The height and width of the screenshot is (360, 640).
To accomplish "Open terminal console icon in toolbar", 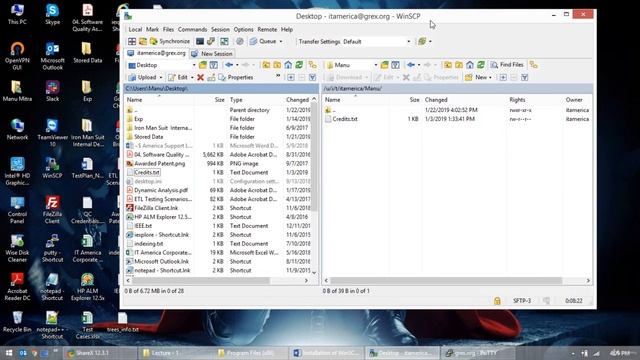I will point(200,41).
